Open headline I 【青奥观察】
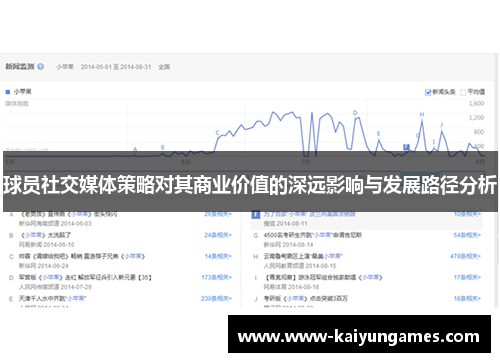Viewport: 500px width, 362px height. 323,277
